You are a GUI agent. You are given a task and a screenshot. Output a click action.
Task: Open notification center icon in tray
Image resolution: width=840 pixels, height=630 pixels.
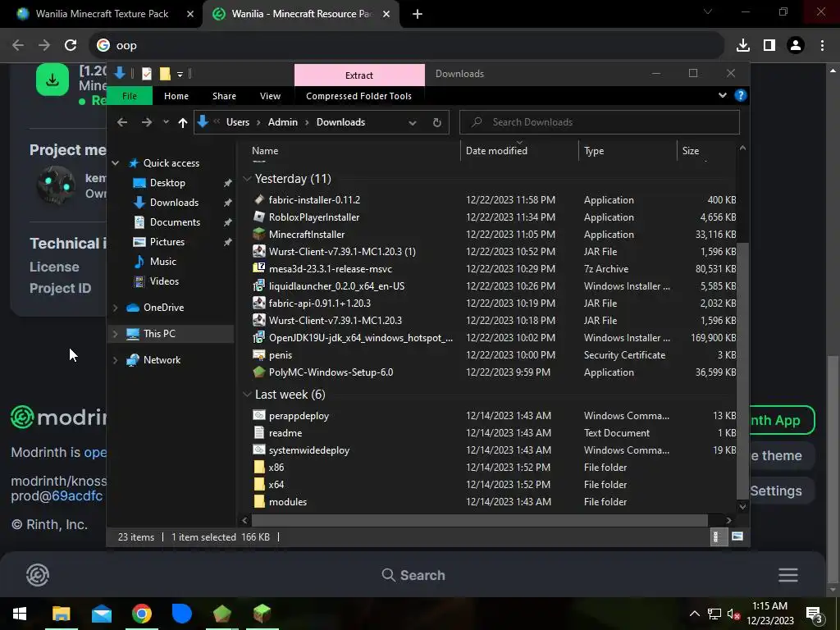tap(814, 614)
